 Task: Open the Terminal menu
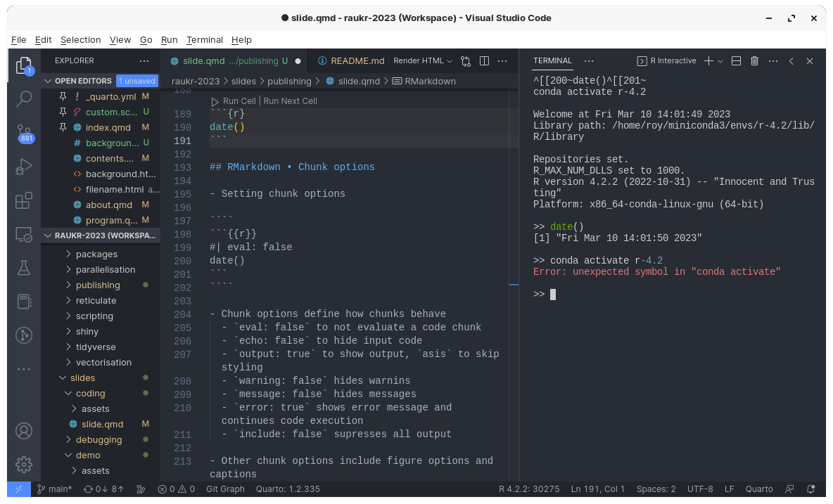click(204, 40)
